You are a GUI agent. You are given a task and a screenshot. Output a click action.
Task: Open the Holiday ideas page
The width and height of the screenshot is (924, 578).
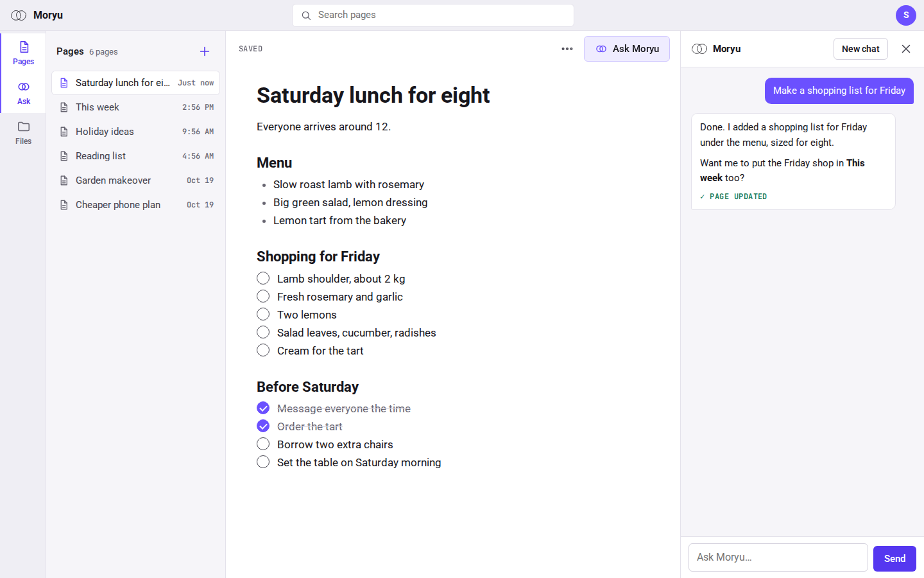pyautogui.click(x=136, y=132)
